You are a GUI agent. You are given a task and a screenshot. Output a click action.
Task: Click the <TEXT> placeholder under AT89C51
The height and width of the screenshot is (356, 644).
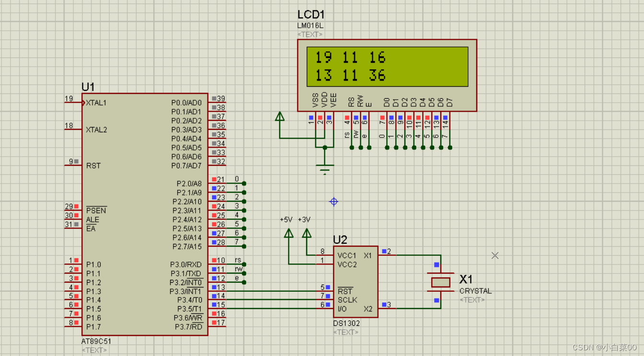click(94, 350)
